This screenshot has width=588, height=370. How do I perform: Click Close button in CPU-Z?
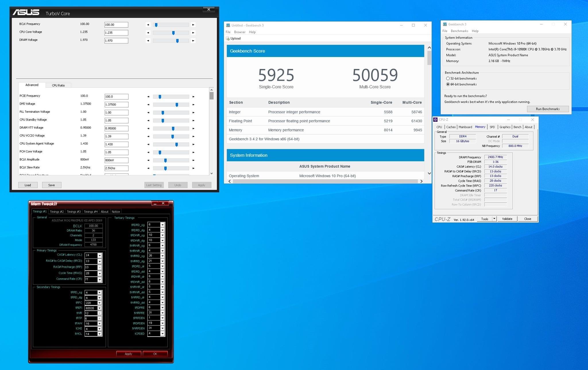(527, 219)
